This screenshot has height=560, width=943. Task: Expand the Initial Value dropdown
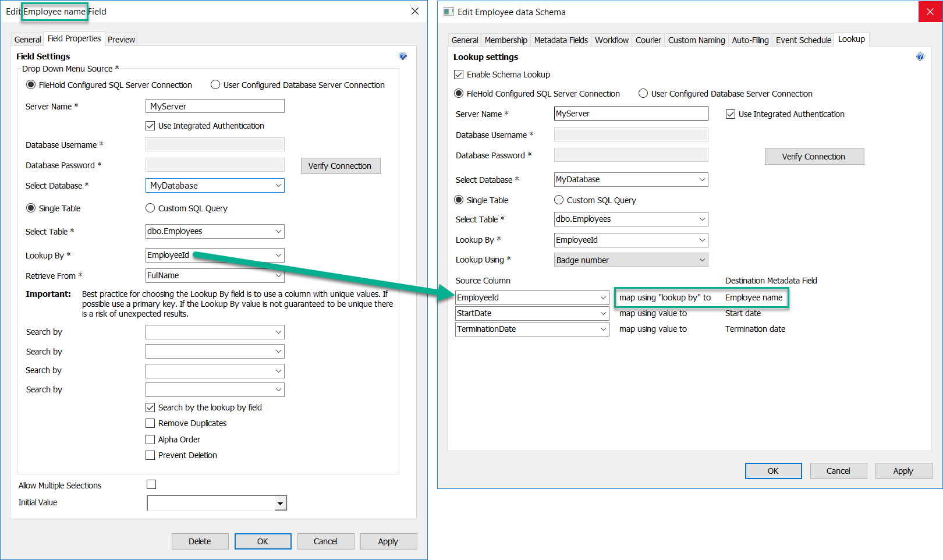[x=281, y=502]
